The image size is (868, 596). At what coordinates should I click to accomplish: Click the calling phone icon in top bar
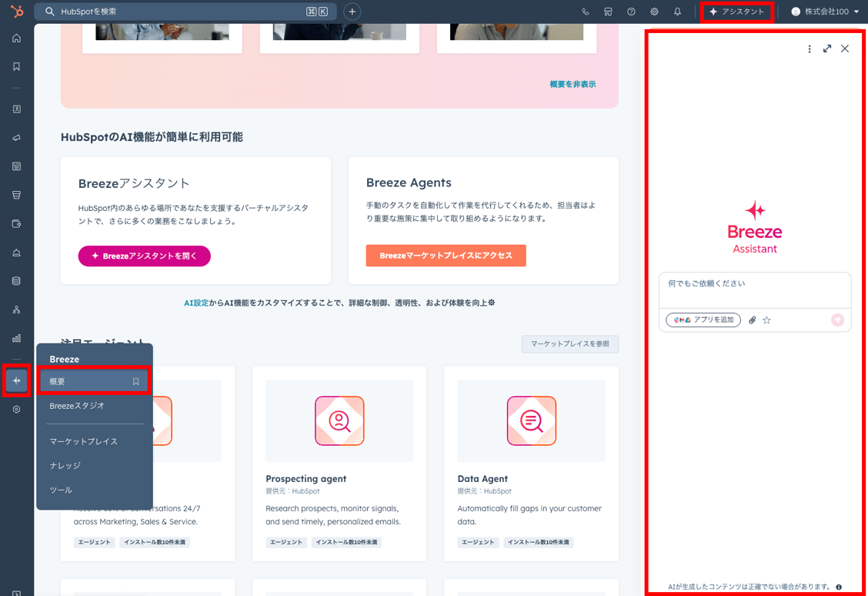click(585, 11)
